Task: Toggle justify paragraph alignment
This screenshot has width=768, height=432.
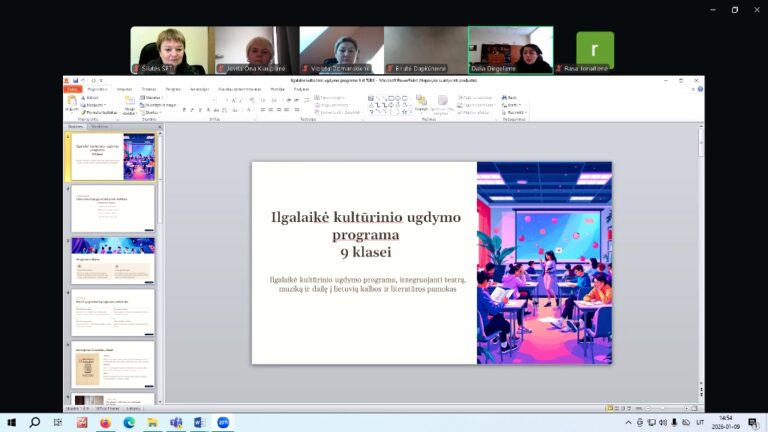Action: tap(286, 110)
